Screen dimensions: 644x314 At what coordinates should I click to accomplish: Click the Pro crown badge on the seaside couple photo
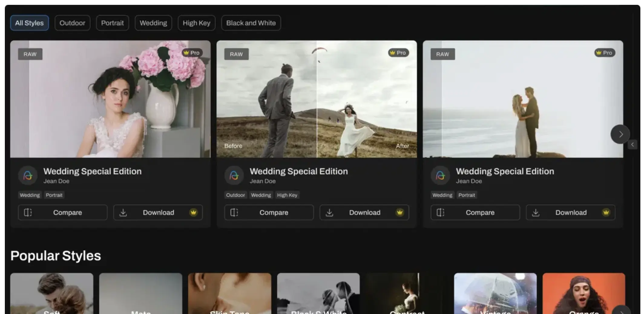pos(604,53)
